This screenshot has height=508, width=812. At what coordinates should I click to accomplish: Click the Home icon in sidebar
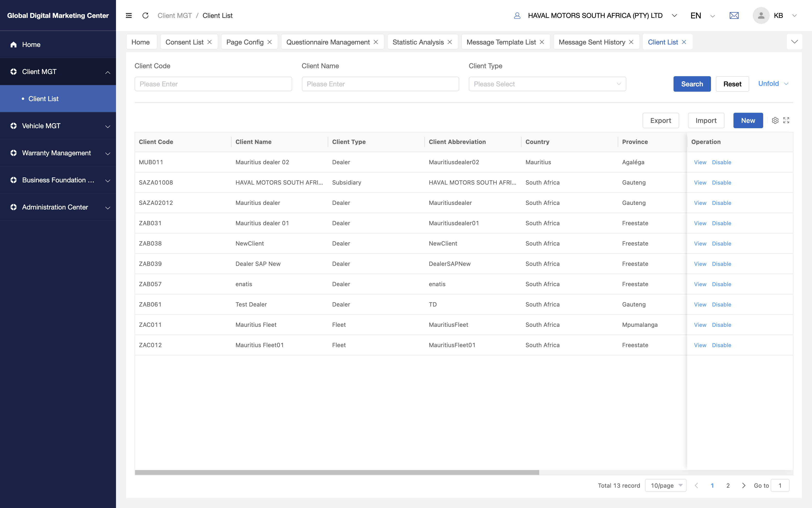coord(14,44)
